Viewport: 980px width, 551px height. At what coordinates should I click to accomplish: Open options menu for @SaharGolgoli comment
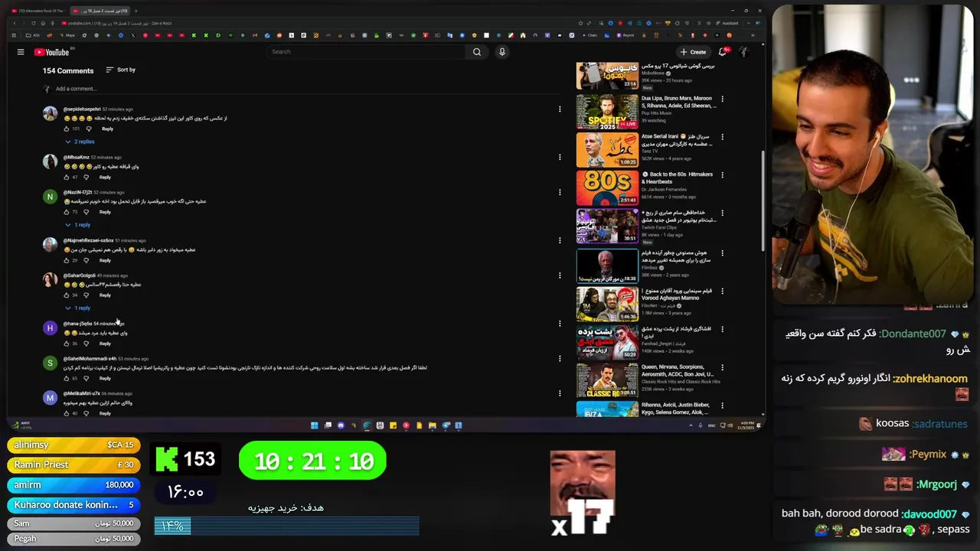560,275
